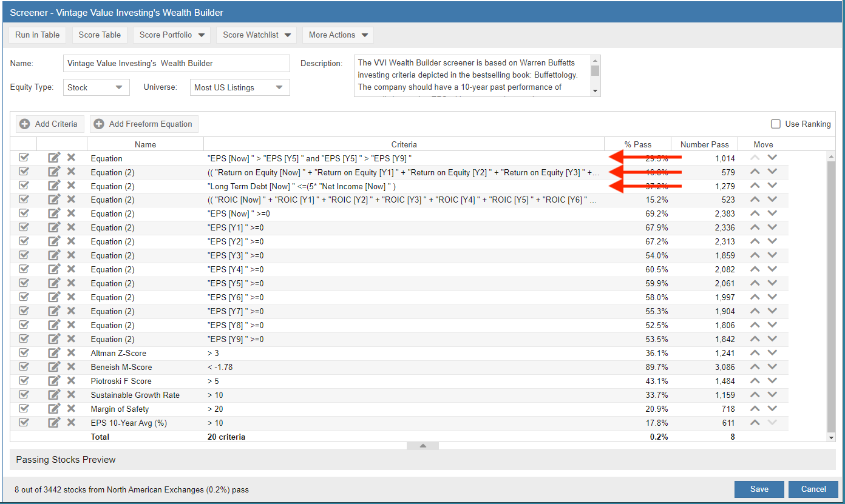Uncheck the Altman Z-Score criterion

[24, 352]
